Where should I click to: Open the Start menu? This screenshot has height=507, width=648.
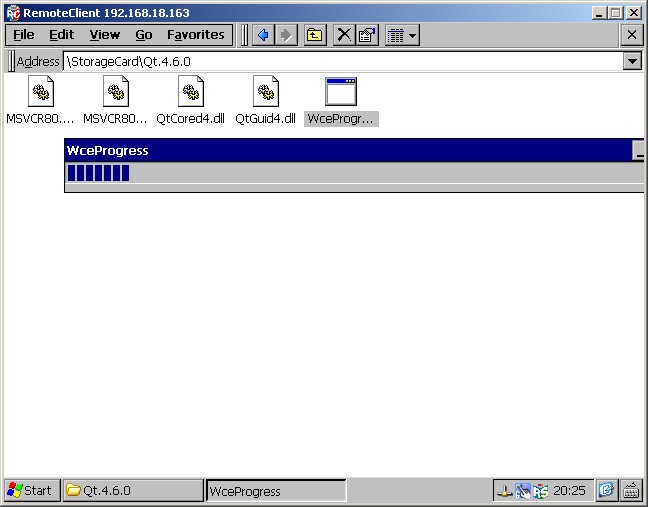[32, 490]
